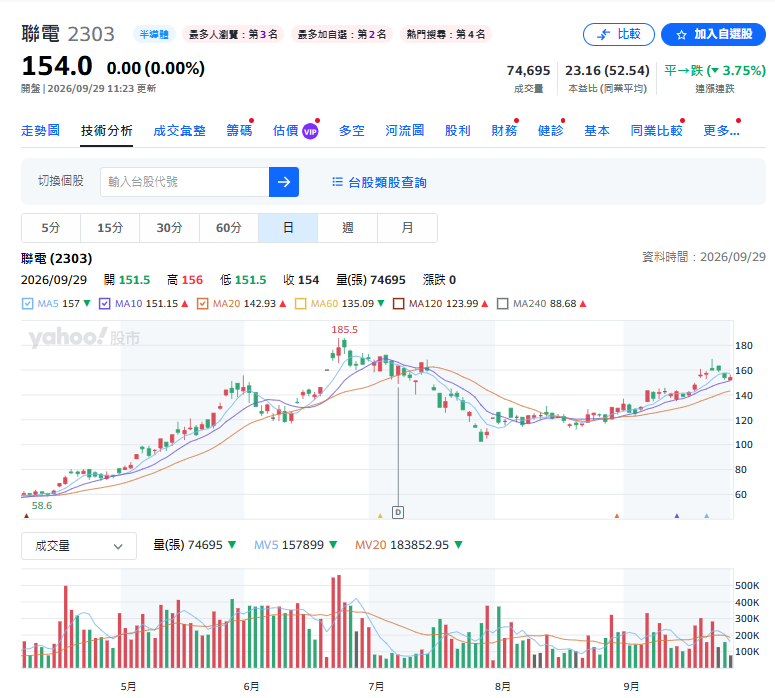Select the 週 weekly interval
The image size is (775, 698).
pyautogui.click(x=348, y=228)
